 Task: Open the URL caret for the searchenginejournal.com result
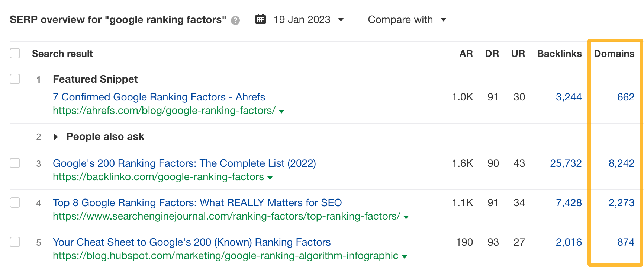coord(406,217)
